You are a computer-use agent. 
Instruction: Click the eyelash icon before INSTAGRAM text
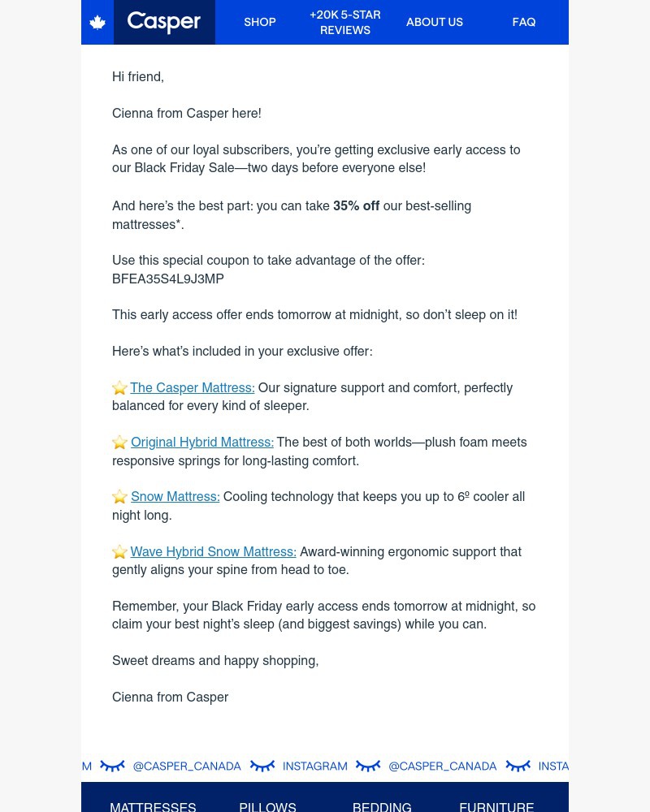[x=262, y=766]
